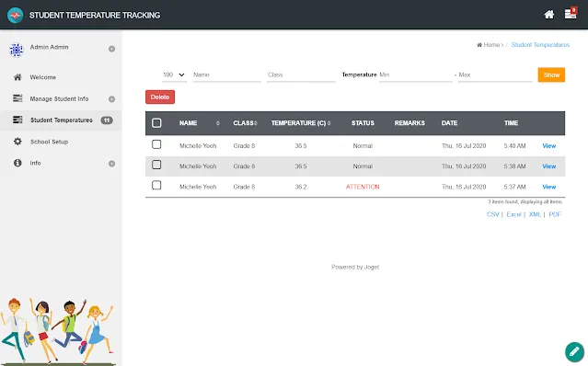Sort table by Temperature column arrows
Viewport: 588px width, 366px height.
329,123
